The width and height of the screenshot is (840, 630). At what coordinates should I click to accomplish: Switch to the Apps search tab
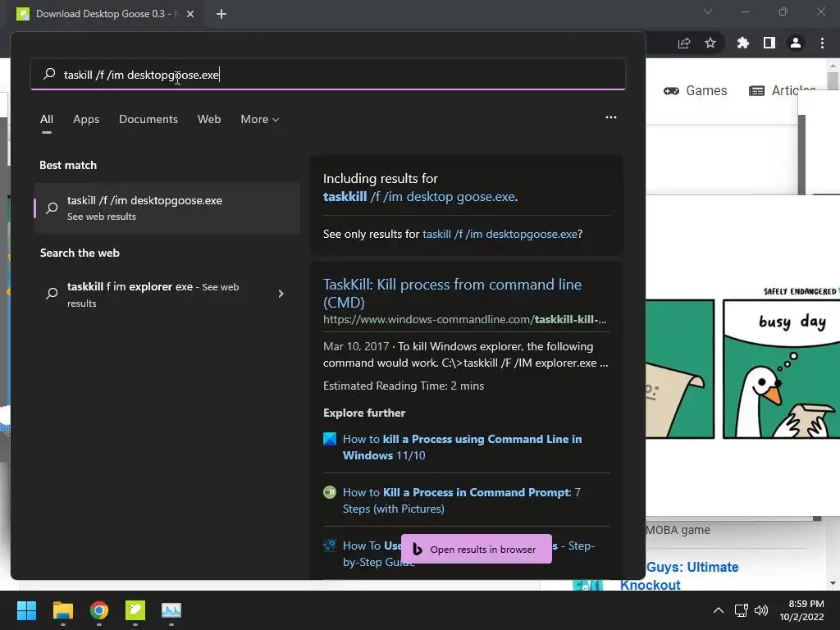tap(86, 119)
